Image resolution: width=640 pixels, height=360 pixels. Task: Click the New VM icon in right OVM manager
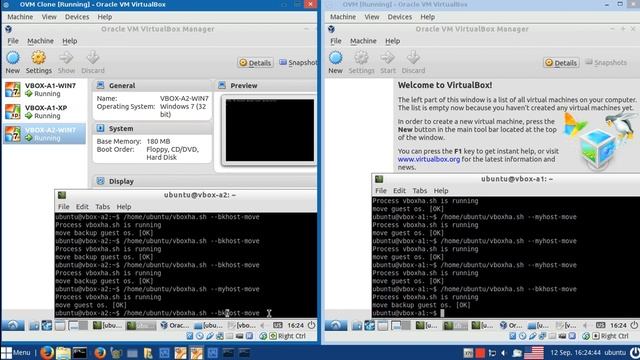(336, 58)
